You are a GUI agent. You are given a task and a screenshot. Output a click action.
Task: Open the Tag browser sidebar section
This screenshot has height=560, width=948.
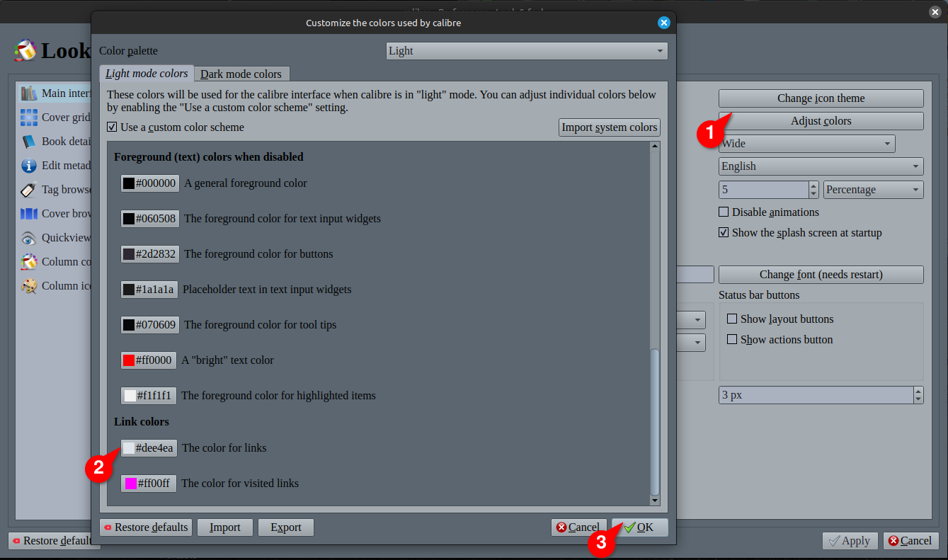click(55, 190)
